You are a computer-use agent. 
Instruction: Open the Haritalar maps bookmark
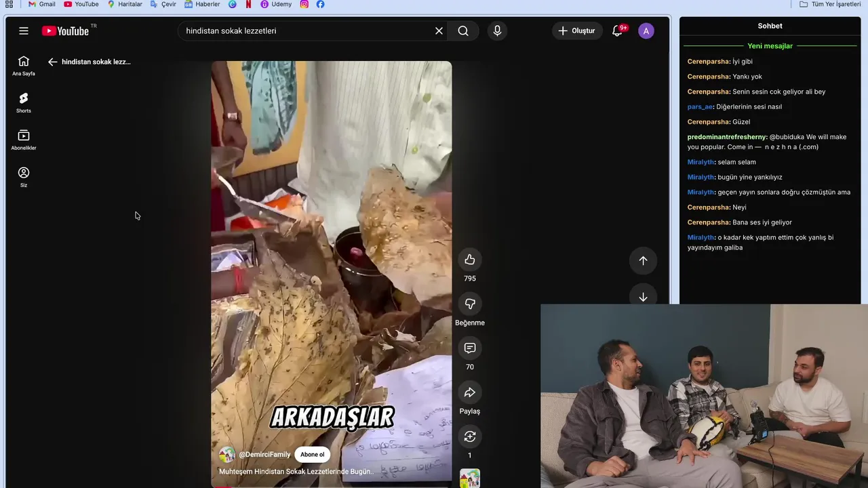[125, 4]
